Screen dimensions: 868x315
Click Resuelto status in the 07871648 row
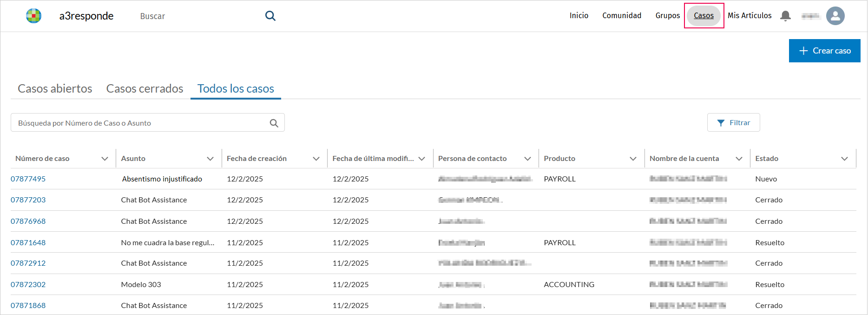coord(769,242)
